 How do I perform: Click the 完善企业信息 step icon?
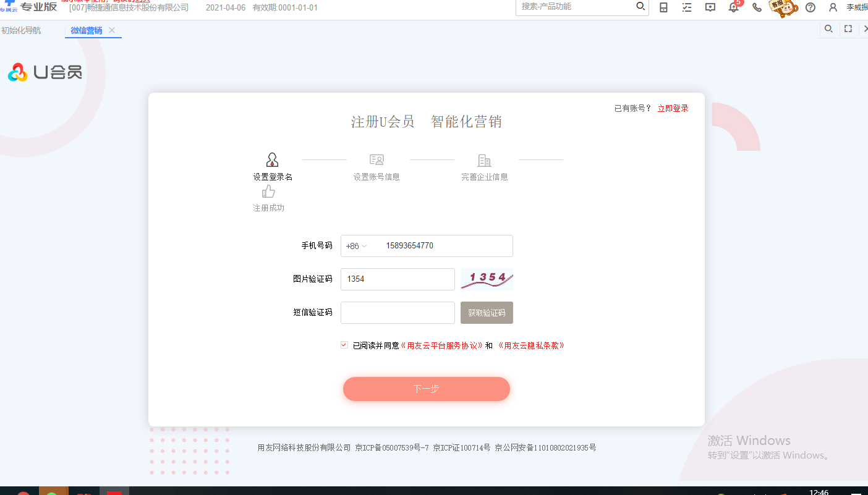pos(485,160)
